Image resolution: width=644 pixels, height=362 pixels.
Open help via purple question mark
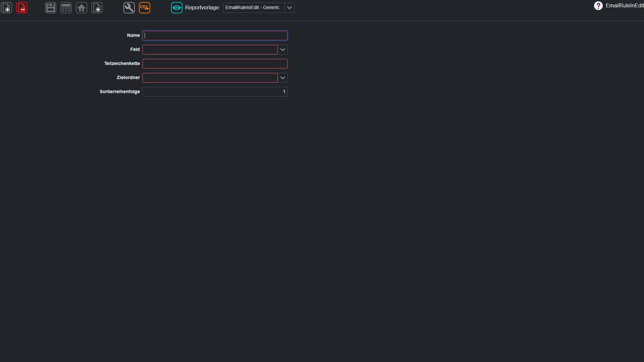point(598,6)
